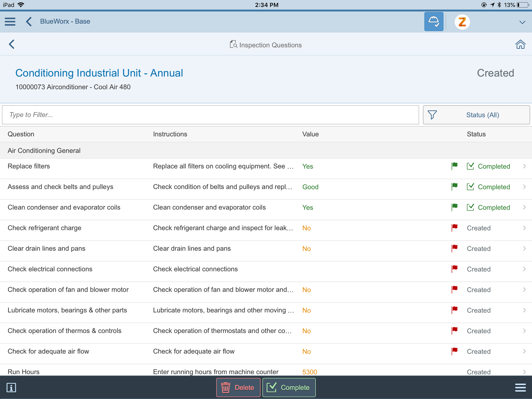The image size is (532, 399).
Task: Click the red flag on Check refrigerant charge
Action: click(x=454, y=228)
